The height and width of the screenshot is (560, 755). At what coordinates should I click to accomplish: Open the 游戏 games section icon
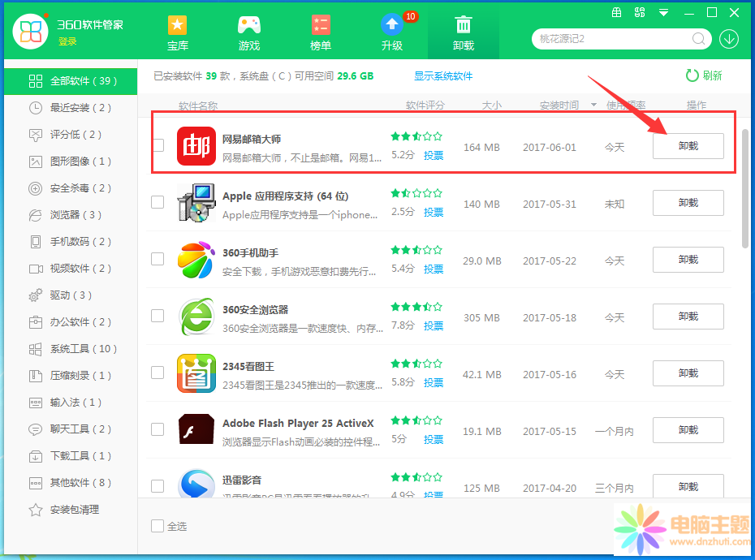pos(248,25)
